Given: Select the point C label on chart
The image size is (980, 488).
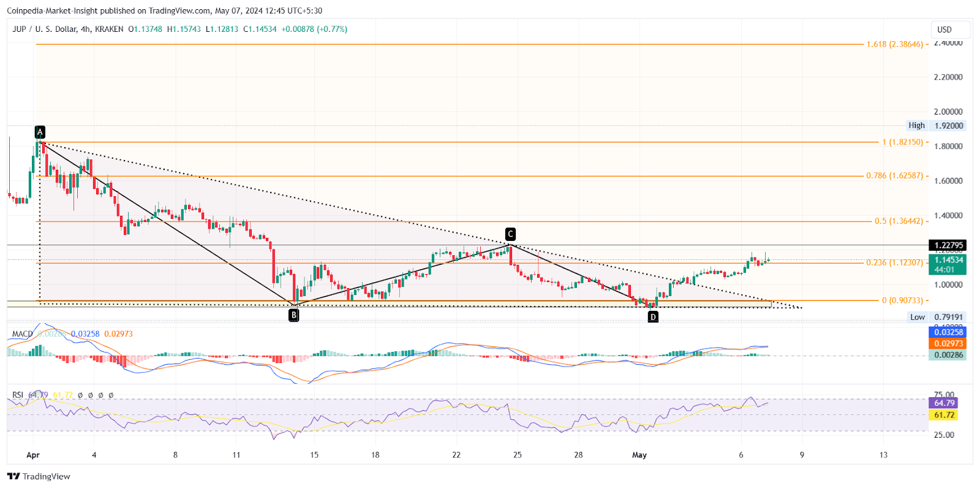Looking at the screenshot, I should (x=510, y=234).
